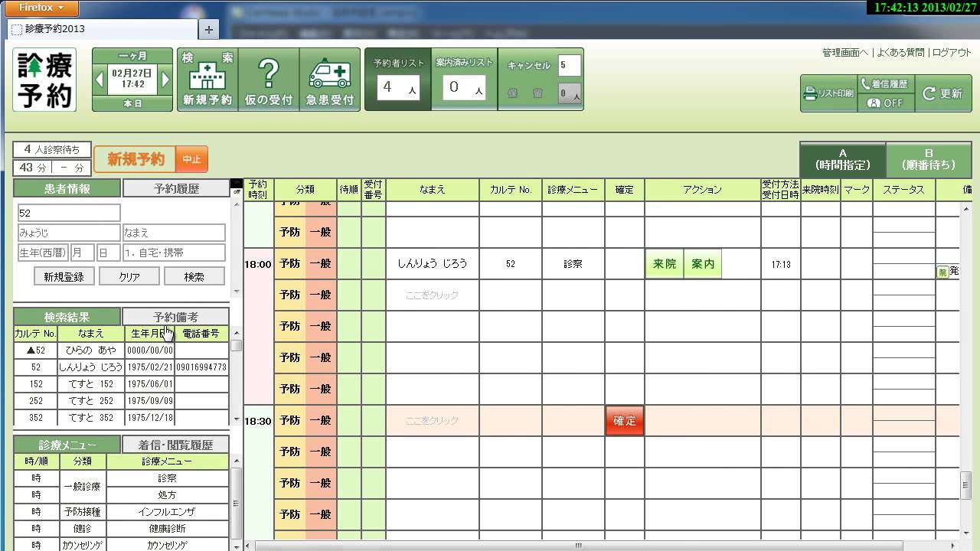Click the red 確定 button at 18:30

625,421
